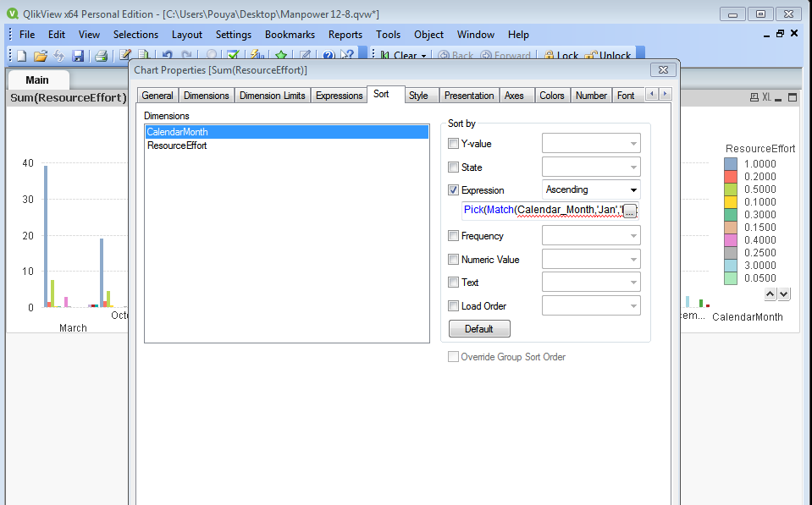This screenshot has height=505, width=812.
Task: Open the Text sort order dropdown
Action: [x=591, y=282]
